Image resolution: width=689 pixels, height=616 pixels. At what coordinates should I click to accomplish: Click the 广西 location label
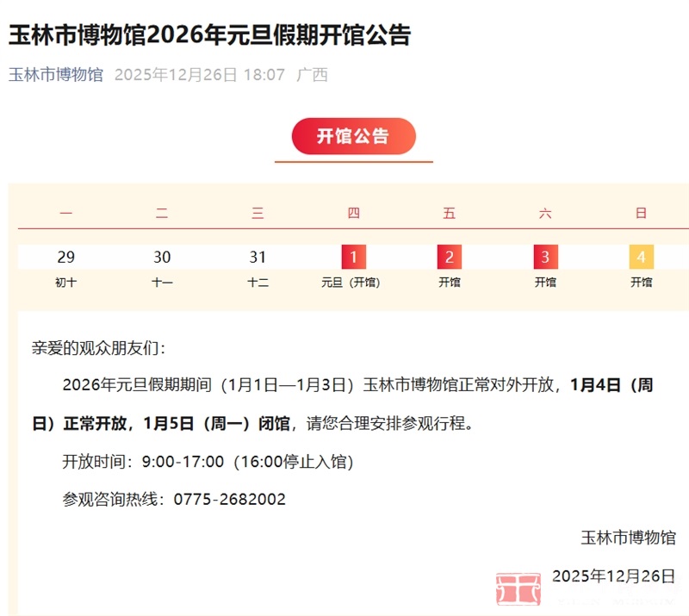[312, 75]
